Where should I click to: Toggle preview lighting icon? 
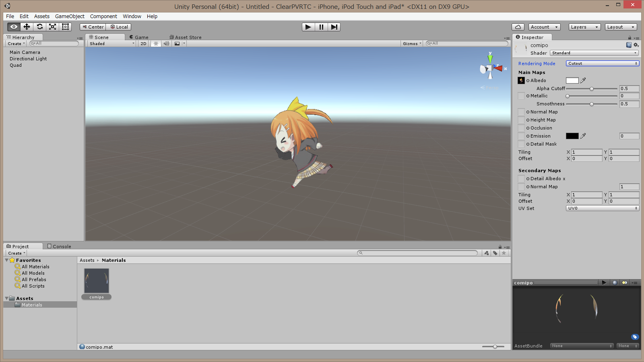point(624,283)
